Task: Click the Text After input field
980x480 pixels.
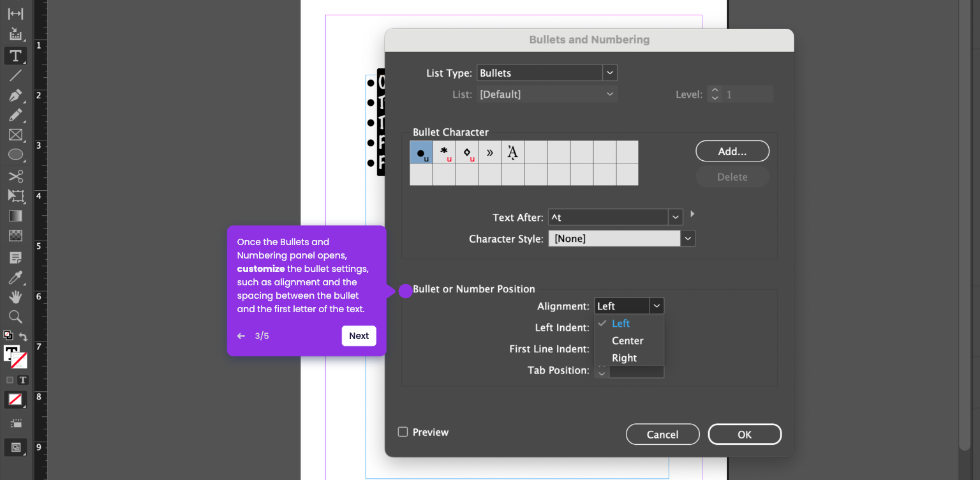Action: (x=608, y=218)
